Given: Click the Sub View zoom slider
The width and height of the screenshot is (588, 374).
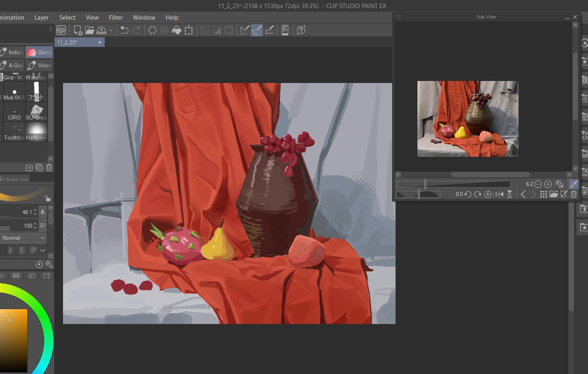Looking at the screenshot, I should click(x=454, y=184).
